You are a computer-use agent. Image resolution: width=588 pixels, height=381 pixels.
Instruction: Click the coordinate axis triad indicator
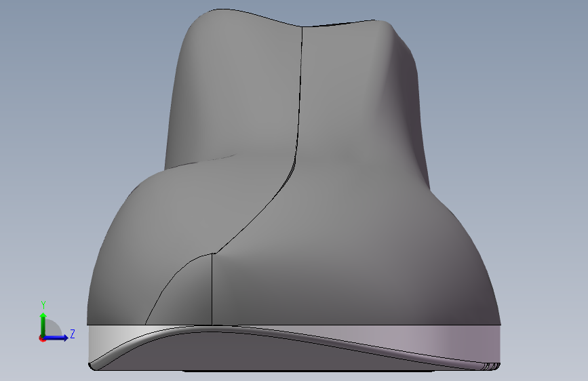(57, 322)
